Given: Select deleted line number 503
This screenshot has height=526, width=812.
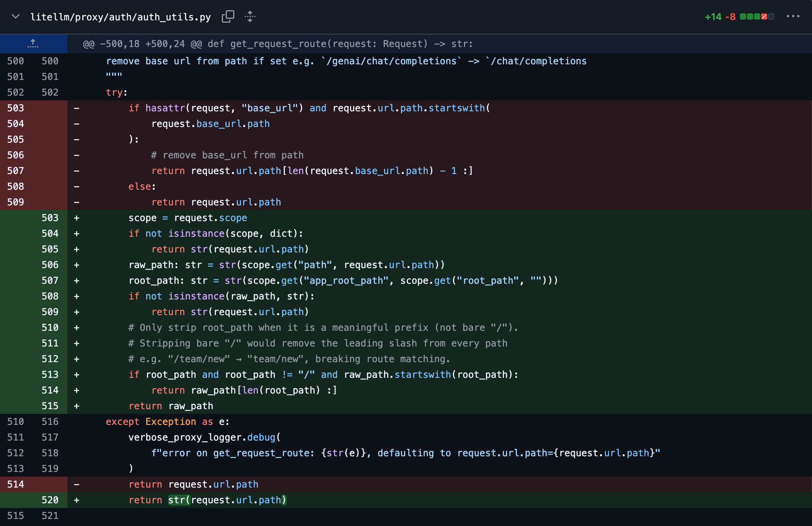Looking at the screenshot, I should pos(16,108).
